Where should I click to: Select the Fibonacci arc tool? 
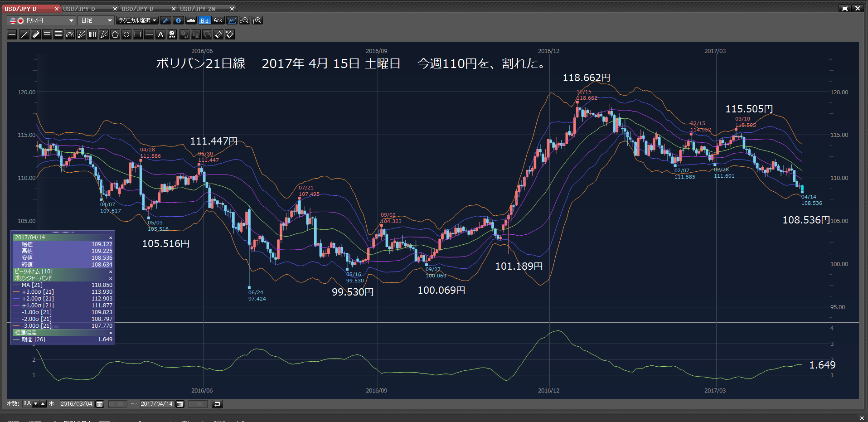click(70, 34)
